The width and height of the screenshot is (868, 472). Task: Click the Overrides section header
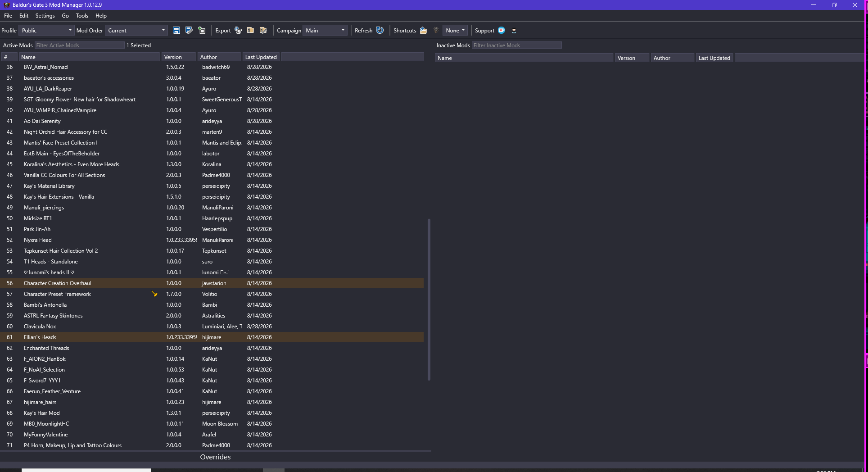coord(215,457)
